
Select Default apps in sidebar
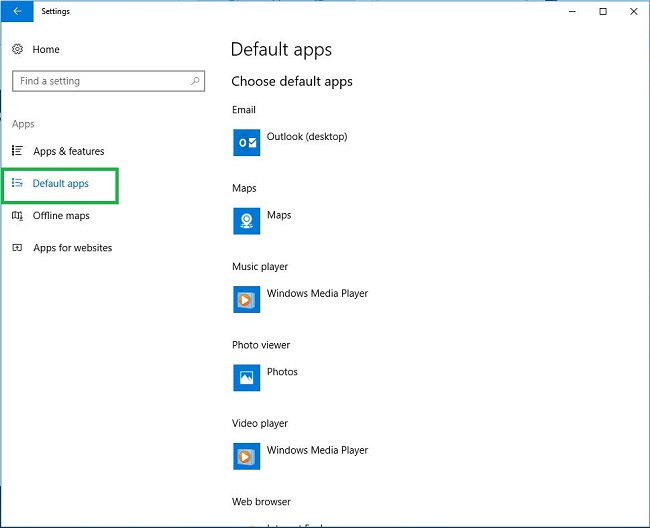[x=60, y=184]
